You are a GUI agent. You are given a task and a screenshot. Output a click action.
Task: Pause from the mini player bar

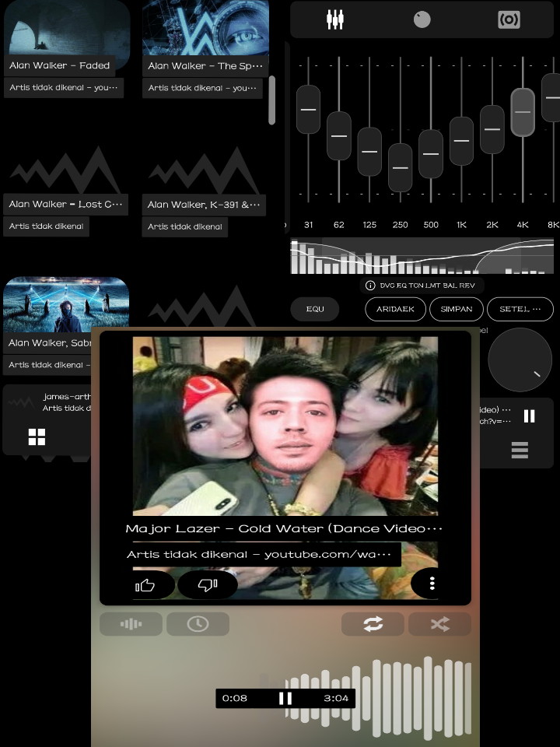coord(529,416)
